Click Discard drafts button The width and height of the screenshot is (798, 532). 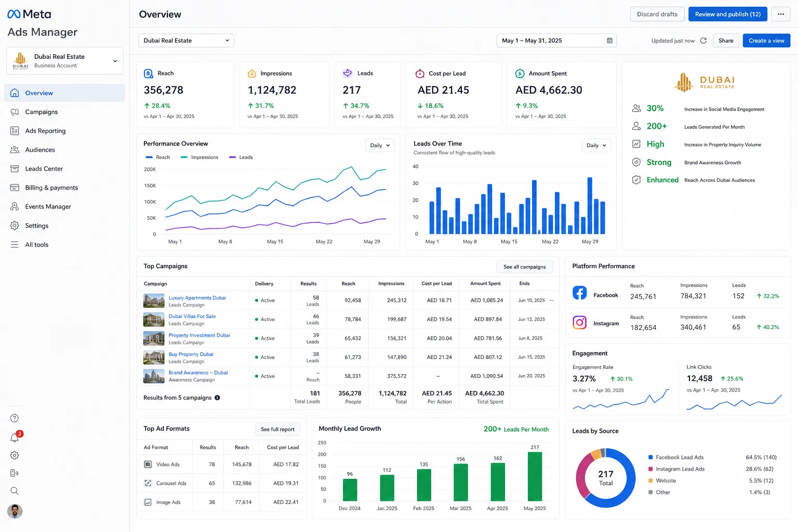[657, 14]
